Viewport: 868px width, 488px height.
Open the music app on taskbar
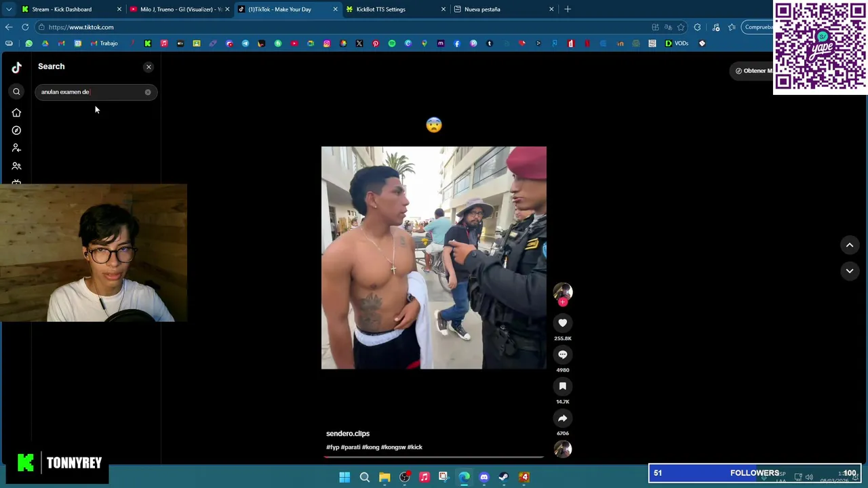(x=425, y=477)
